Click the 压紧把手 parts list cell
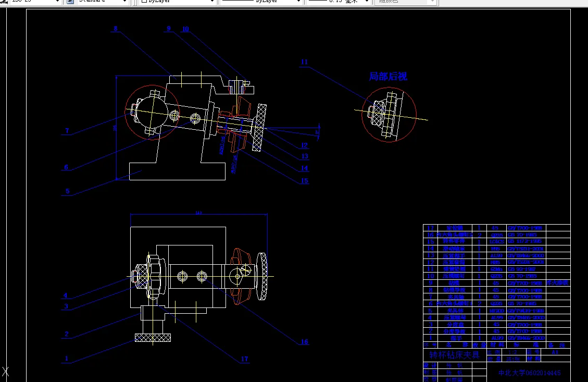Screen dimensions: 588x382 455,255
